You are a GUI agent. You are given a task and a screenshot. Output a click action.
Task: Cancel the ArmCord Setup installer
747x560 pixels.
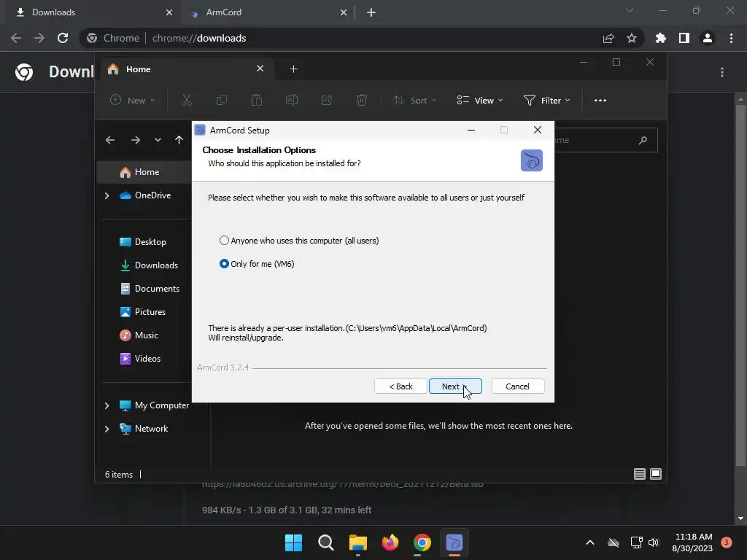click(517, 386)
